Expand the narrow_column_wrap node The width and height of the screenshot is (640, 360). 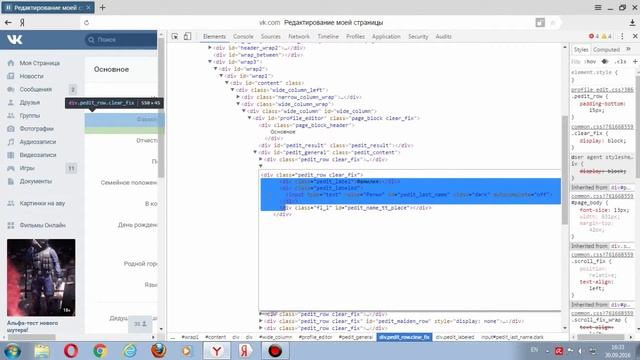click(238, 97)
